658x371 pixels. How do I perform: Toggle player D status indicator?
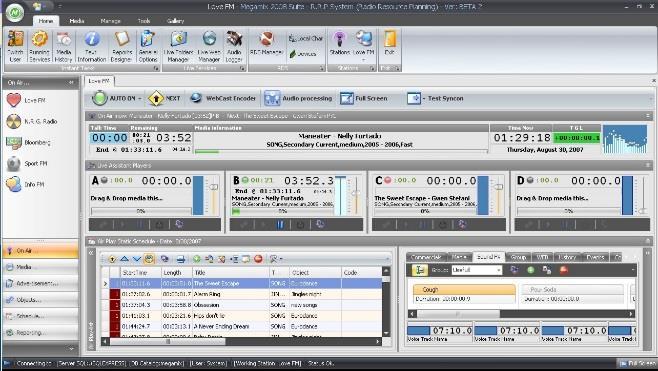coord(530,180)
